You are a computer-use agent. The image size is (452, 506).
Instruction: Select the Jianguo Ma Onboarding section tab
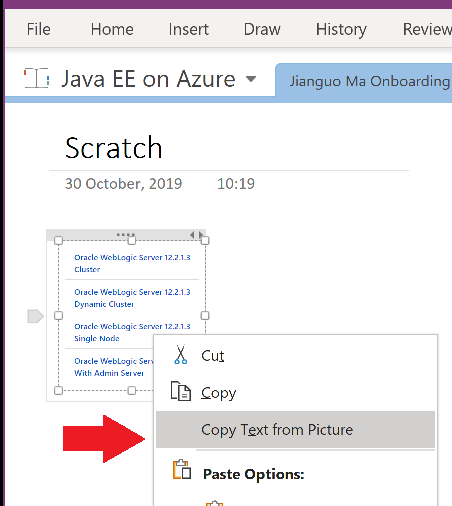(363, 81)
